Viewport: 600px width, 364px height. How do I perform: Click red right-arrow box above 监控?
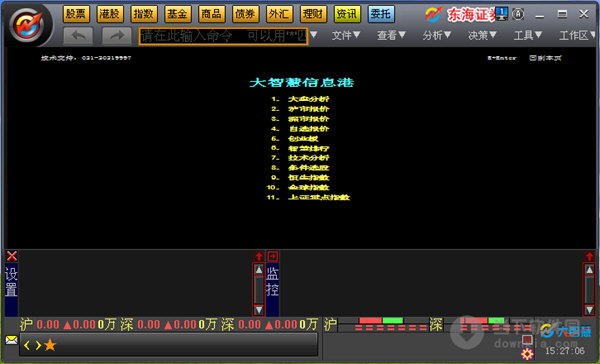point(272,256)
